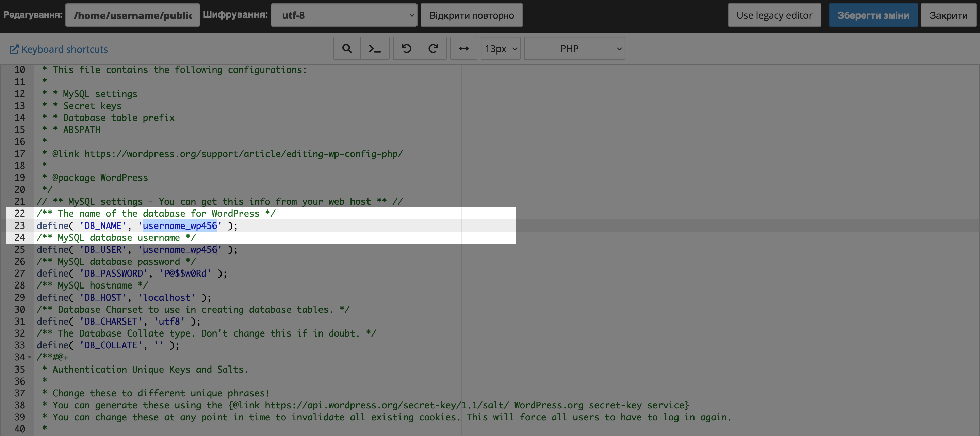Click 'DB_HOST' on line 29
The height and width of the screenshot is (436, 980).
tap(103, 297)
